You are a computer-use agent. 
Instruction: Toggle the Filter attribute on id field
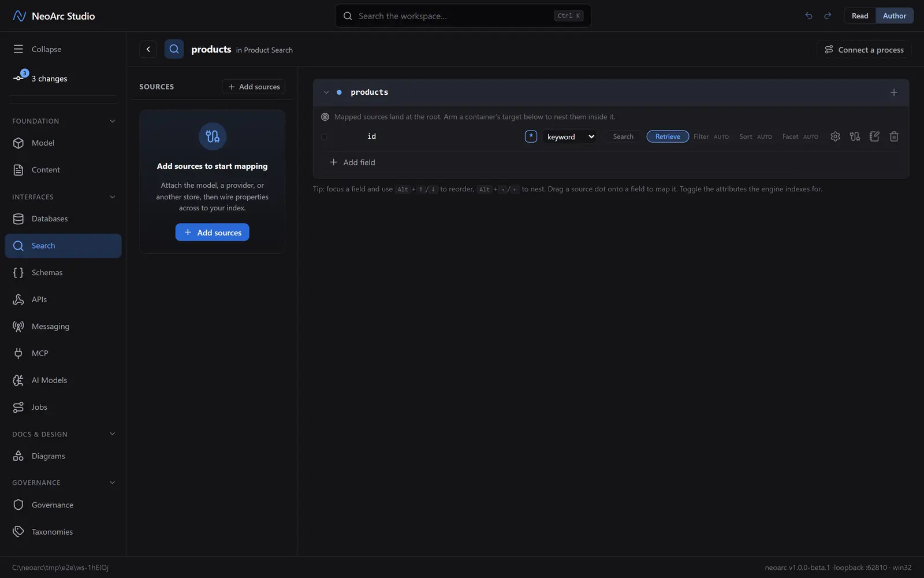pos(711,136)
